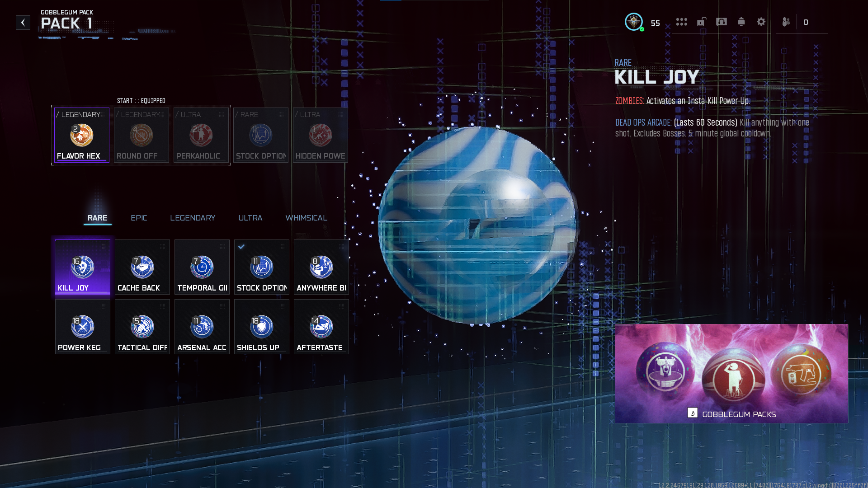Open the six-dot grid menu icon
Screen dimensions: 868x488
681,22
